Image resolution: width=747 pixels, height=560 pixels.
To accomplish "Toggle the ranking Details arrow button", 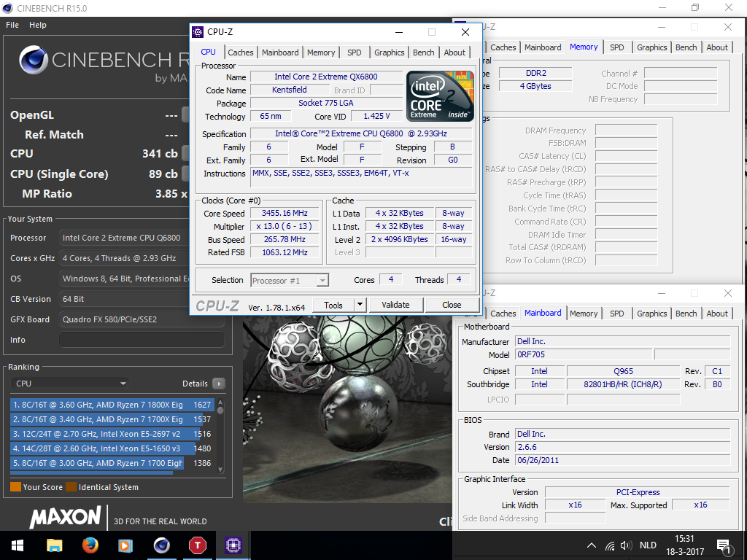I will click(219, 384).
